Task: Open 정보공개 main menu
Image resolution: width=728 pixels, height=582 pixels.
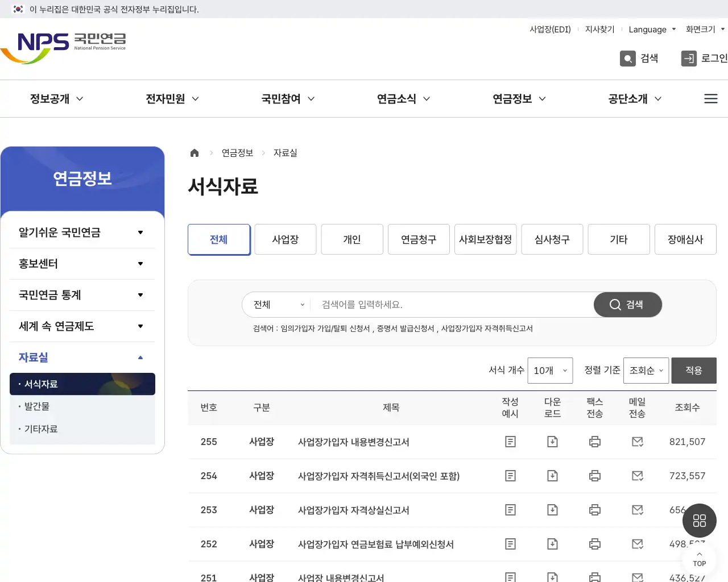Action: pos(56,99)
